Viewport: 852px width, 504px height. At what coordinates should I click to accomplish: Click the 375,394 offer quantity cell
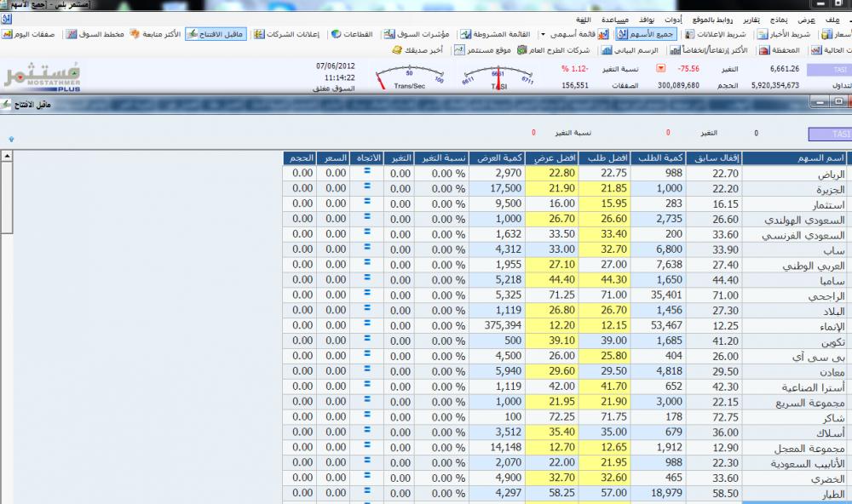497,325
